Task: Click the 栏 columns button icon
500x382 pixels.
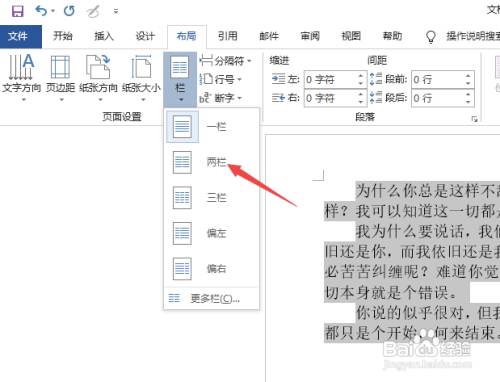Action: click(x=180, y=67)
